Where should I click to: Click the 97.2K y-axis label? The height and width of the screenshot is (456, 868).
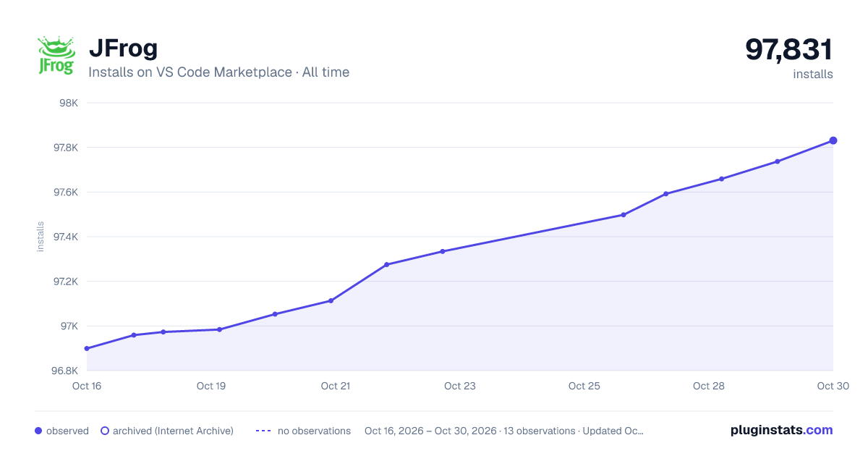[x=65, y=282]
